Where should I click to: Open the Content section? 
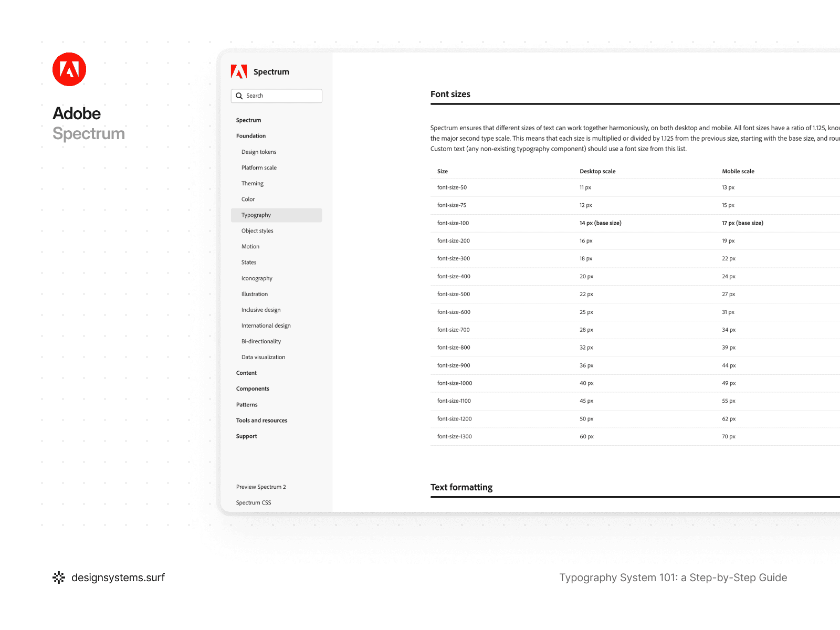click(x=246, y=373)
